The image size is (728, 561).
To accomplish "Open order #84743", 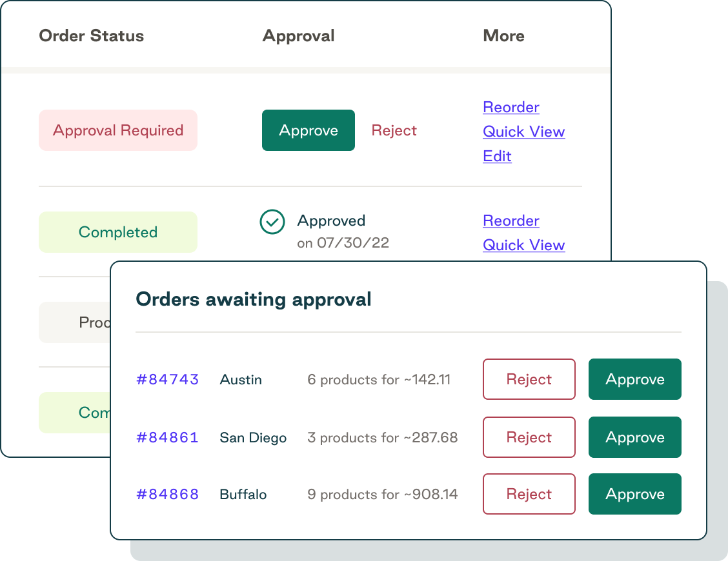I will point(167,380).
